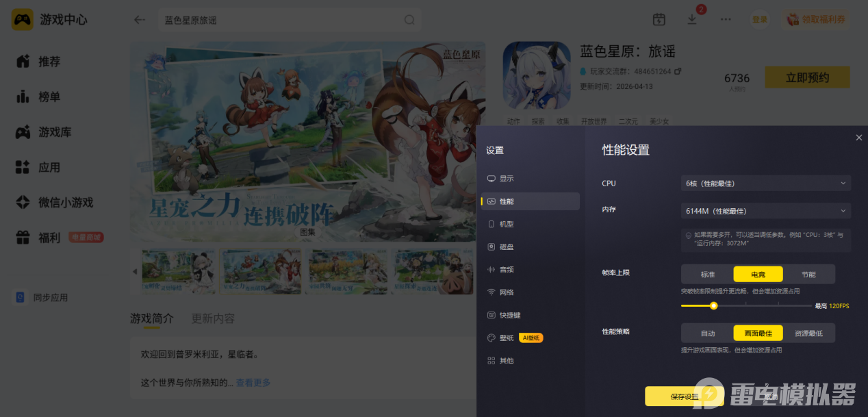This screenshot has height=417, width=868.
Task: Switch to 游戏简介 tab
Action: point(152,318)
